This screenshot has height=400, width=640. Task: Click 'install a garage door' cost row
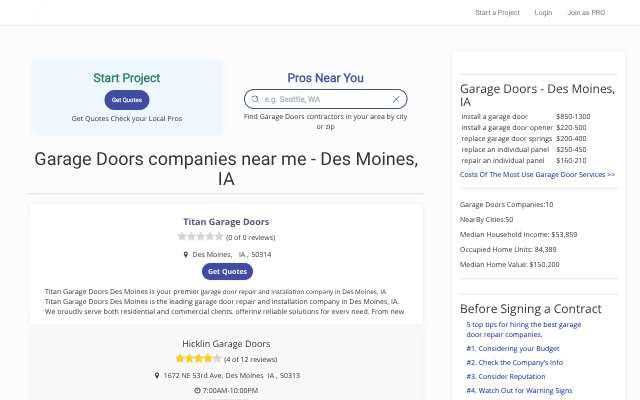(x=526, y=117)
